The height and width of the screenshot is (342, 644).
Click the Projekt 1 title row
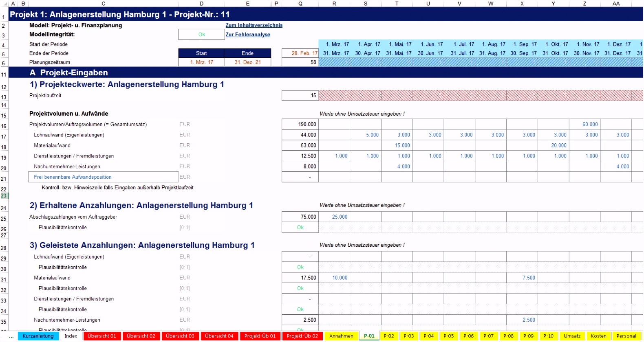[x=326, y=14]
